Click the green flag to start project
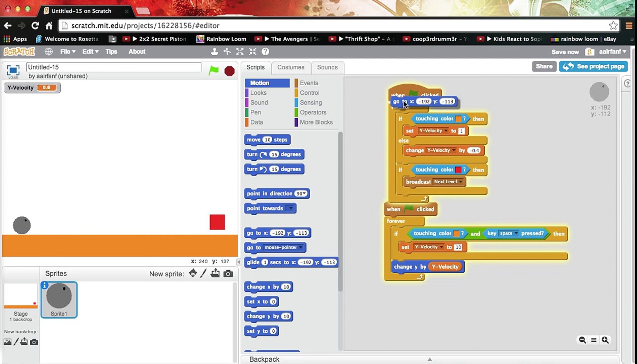 (x=214, y=70)
